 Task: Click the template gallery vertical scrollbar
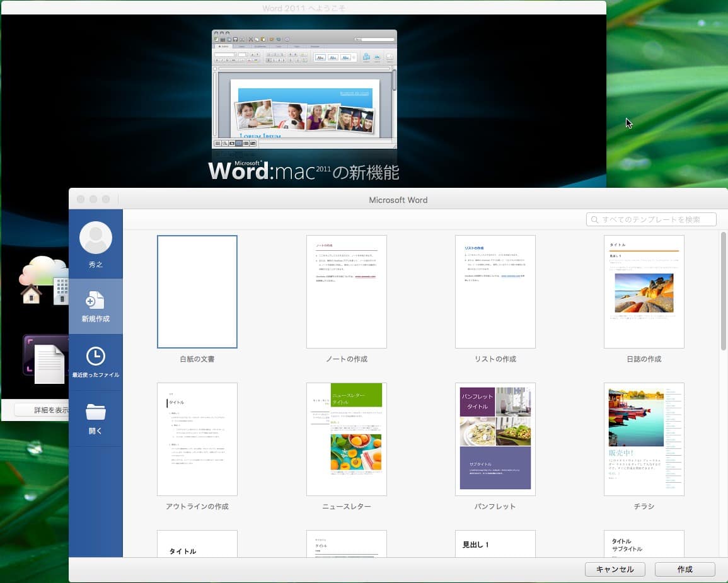[x=723, y=290]
